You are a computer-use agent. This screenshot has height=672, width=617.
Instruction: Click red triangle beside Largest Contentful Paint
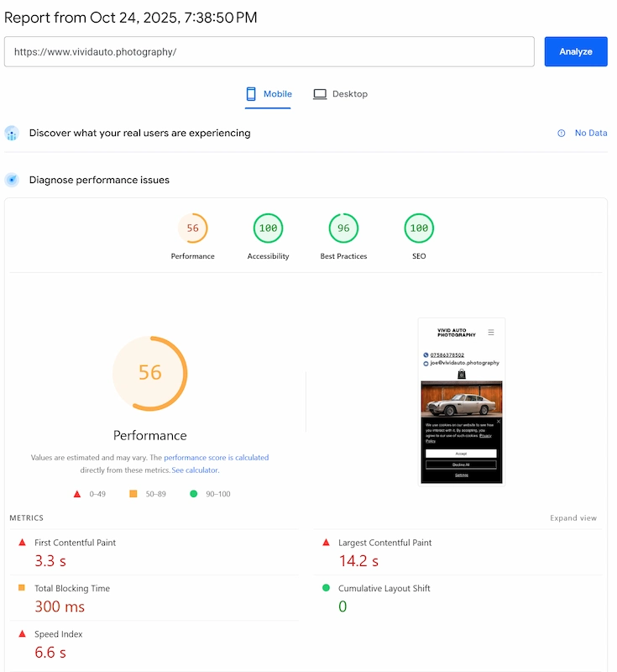coord(326,542)
